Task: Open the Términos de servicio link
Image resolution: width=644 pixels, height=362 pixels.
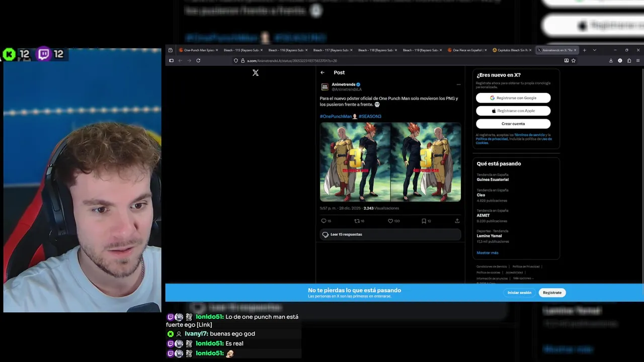Action: 528,135
